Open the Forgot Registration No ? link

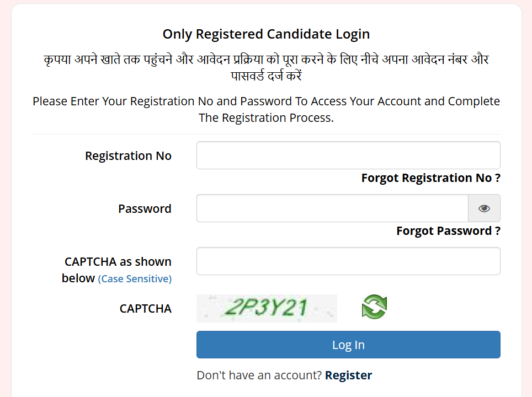click(x=430, y=178)
